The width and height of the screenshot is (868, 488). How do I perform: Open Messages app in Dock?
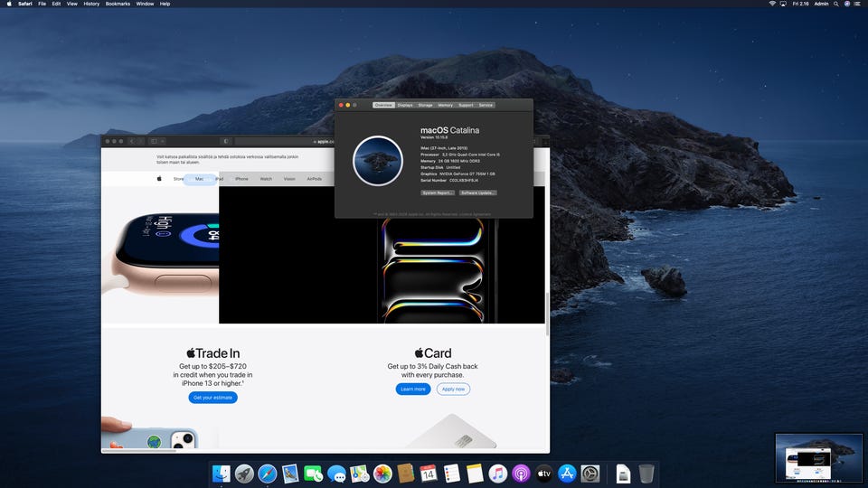(336, 474)
